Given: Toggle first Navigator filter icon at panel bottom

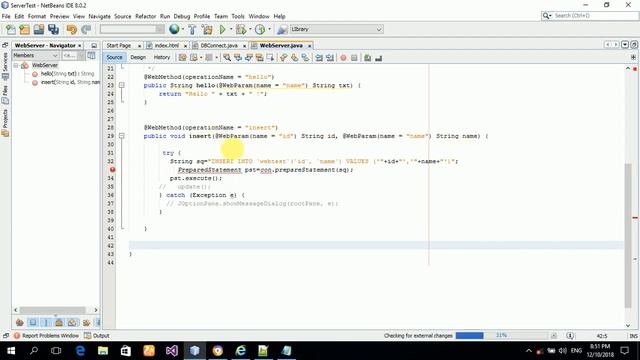Looking at the screenshot, I should point(19,323).
